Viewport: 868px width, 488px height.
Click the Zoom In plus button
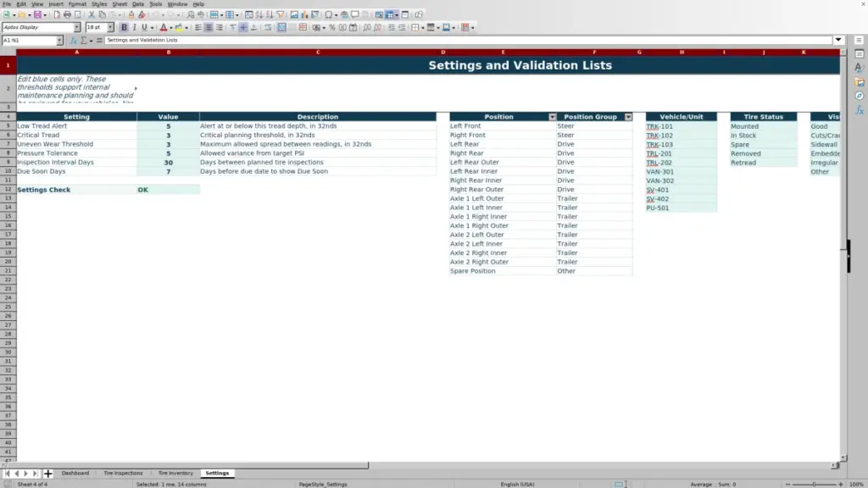[x=841, y=484]
